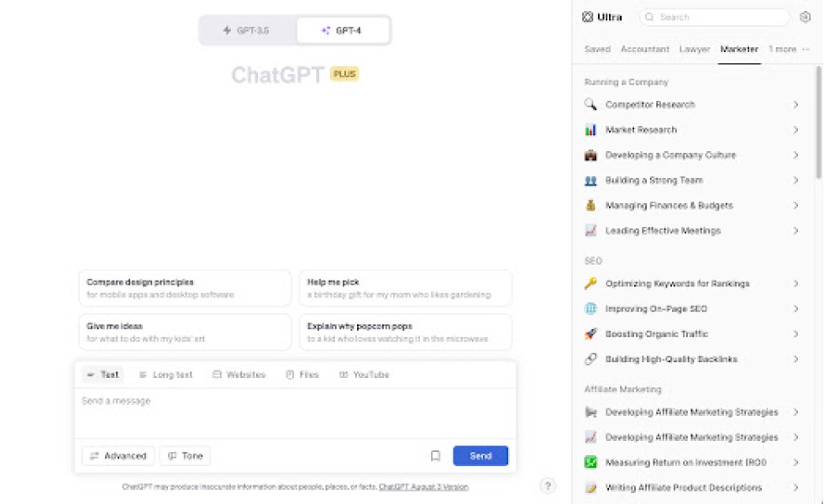Screen dimensions: 840x504
Task: Expand the Competitor Research row chevron
Action: click(x=795, y=104)
